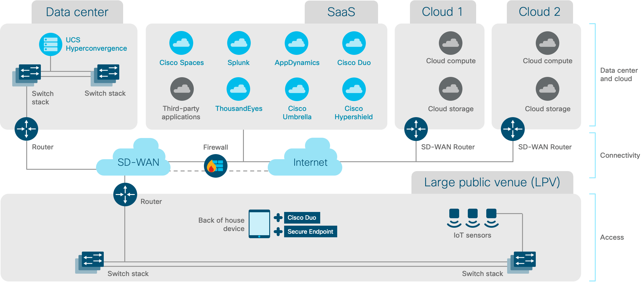Image resolution: width=644 pixels, height=282 pixels.
Task: Click Cloud 1 Cloud storage icon
Action: [451, 89]
